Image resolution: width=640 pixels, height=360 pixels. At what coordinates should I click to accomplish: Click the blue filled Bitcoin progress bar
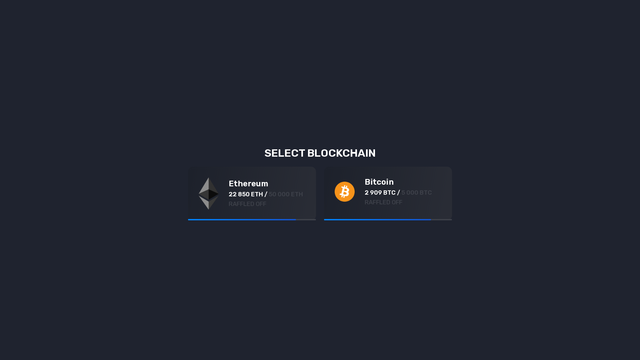click(378, 220)
